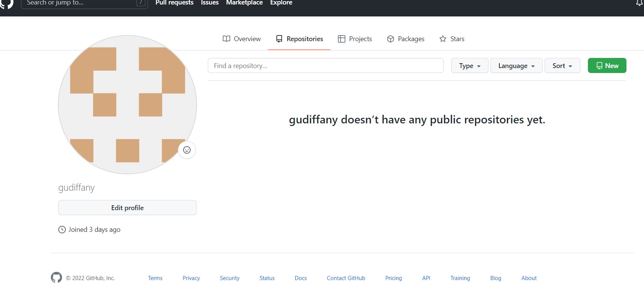
Task: Click the Find a repository search box
Action: click(x=326, y=65)
